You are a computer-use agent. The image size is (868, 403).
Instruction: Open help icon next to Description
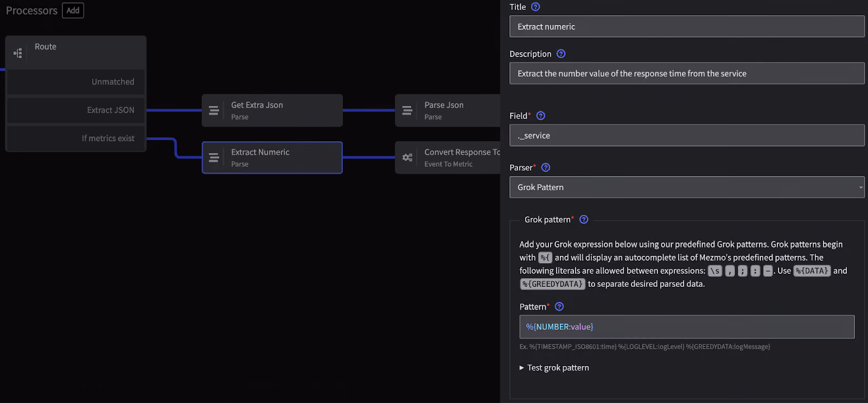(x=561, y=54)
